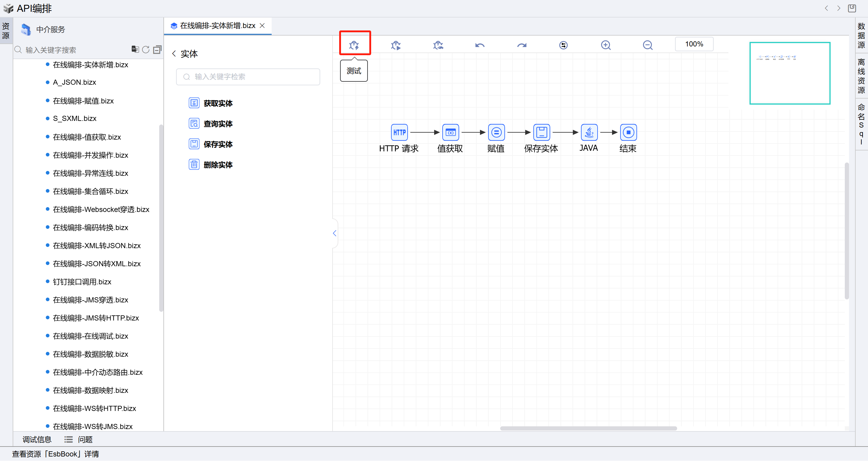The image size is (868, 461).
Task: Click the swap-arrows circle icon in toolbar
Action: [x=563, y=45]
